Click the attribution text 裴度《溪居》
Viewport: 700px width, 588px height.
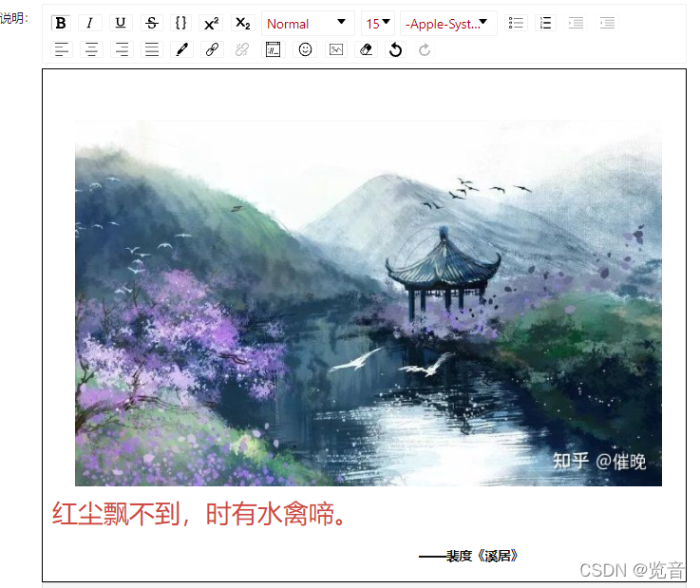click(482, 556)
